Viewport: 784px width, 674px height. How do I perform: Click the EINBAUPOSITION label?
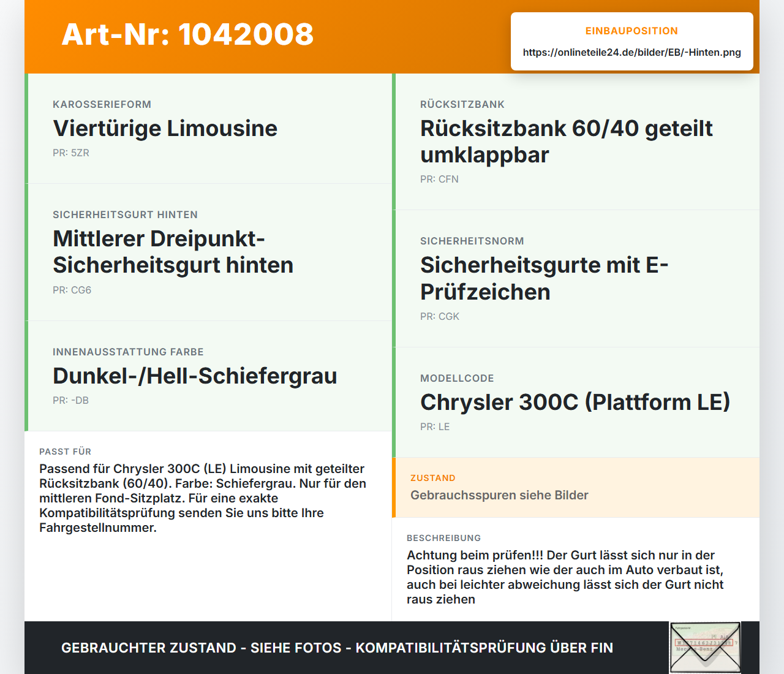pos(631,31)
